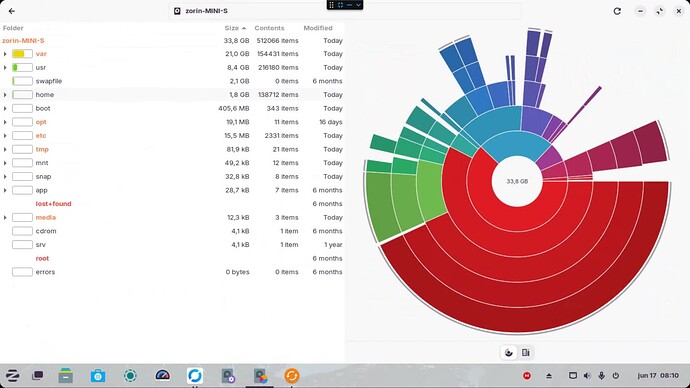690x388 pixels.
Task: Open the orange updater taskbar icon
Action: tap(292, 376)
